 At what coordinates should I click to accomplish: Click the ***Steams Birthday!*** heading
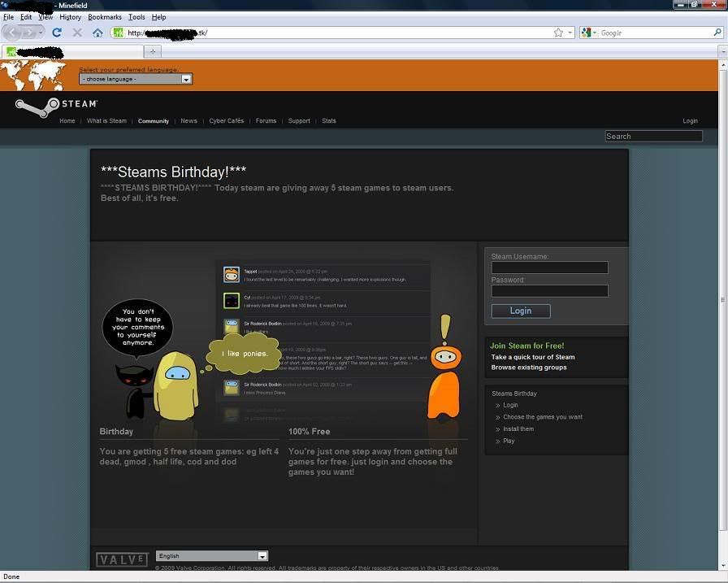173,172
